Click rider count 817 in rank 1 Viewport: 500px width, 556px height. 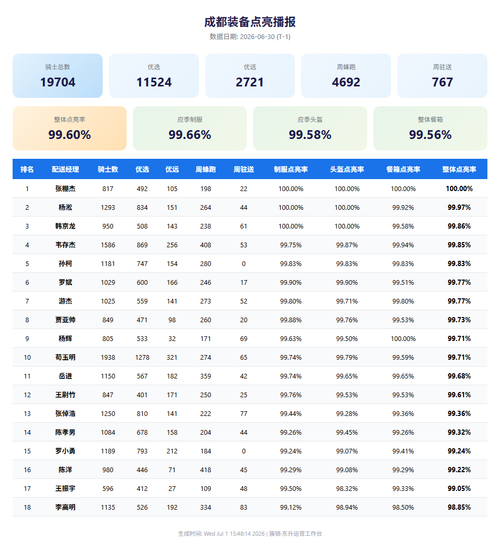pos(108,189)
